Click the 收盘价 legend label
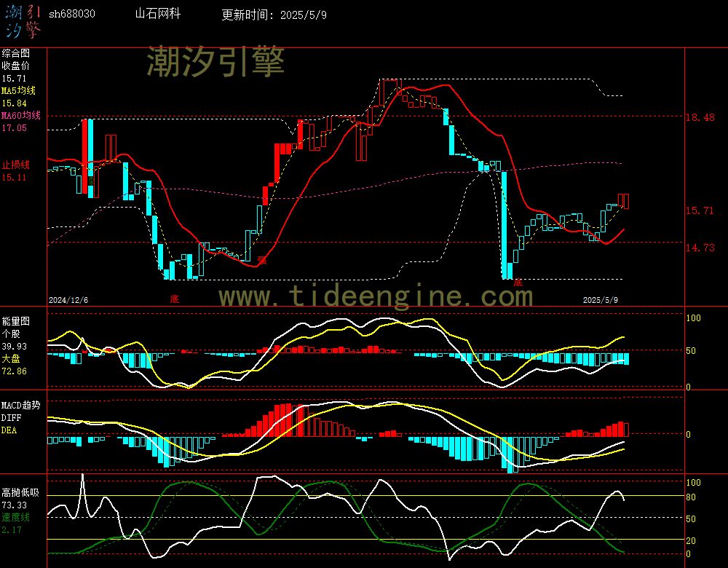This screenshot has height=568, width=728. (15, 66)
